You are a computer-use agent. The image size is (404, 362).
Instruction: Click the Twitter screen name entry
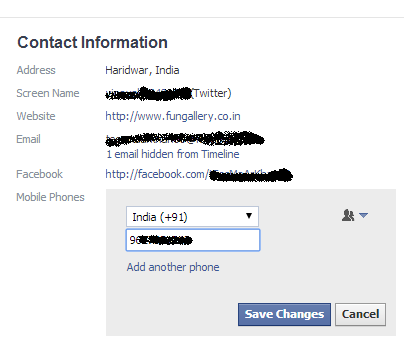(168, 93)
